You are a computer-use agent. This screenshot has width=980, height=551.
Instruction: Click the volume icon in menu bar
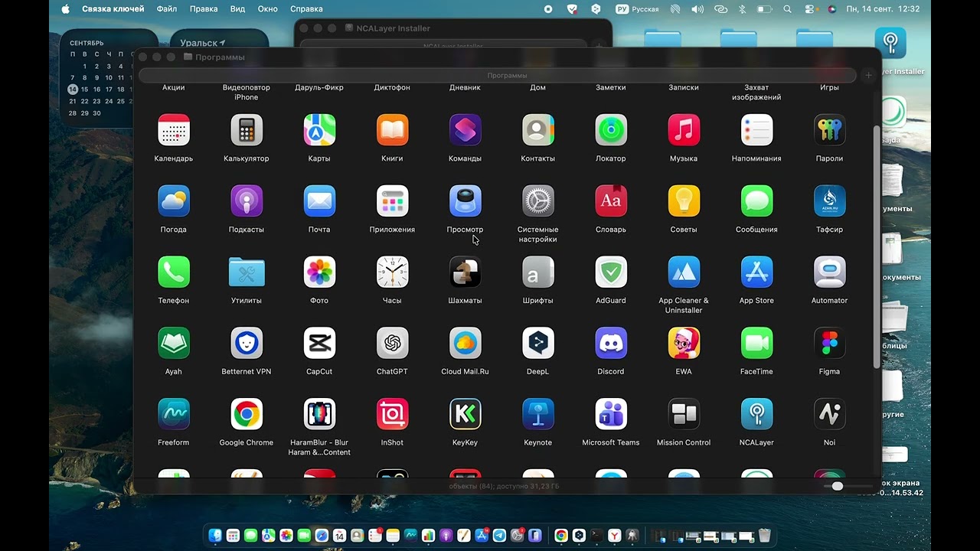(x=697, y=9)
